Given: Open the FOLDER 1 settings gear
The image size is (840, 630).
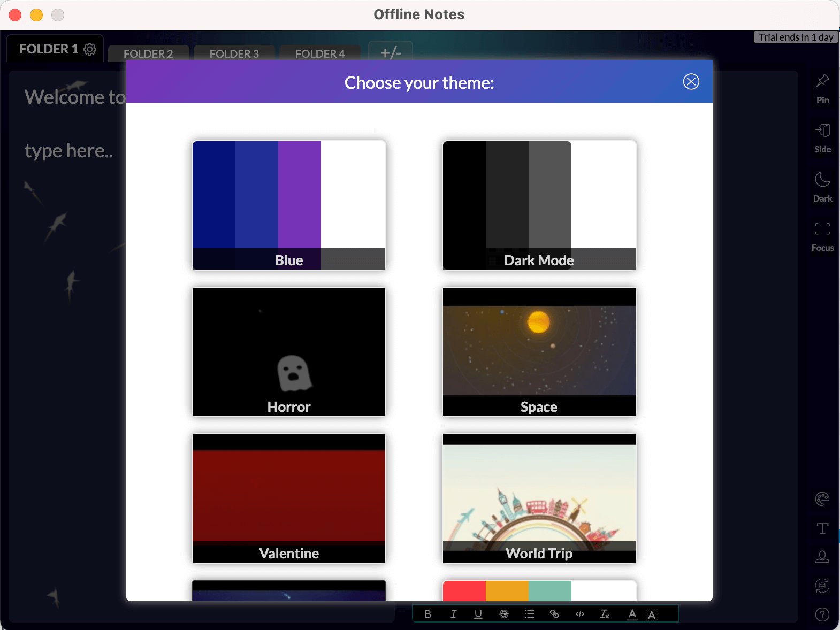Looking at the screenshot, I should [x=90, y=49].
